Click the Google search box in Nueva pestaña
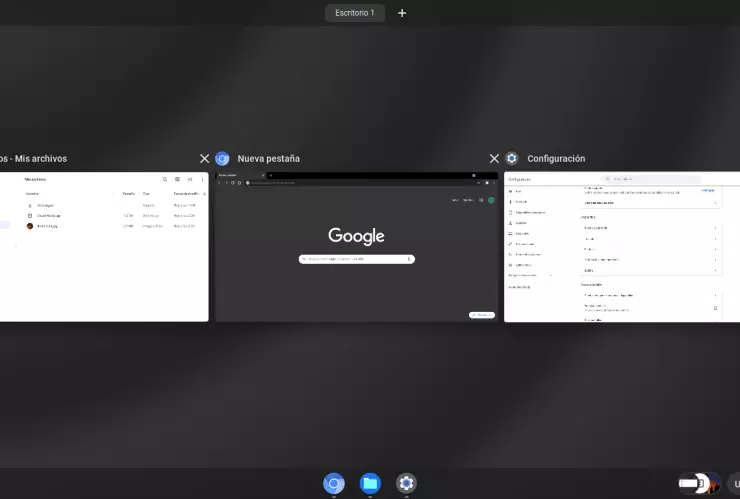The height and width of the screenshot is (499, 740). click(x=357, y=259)
